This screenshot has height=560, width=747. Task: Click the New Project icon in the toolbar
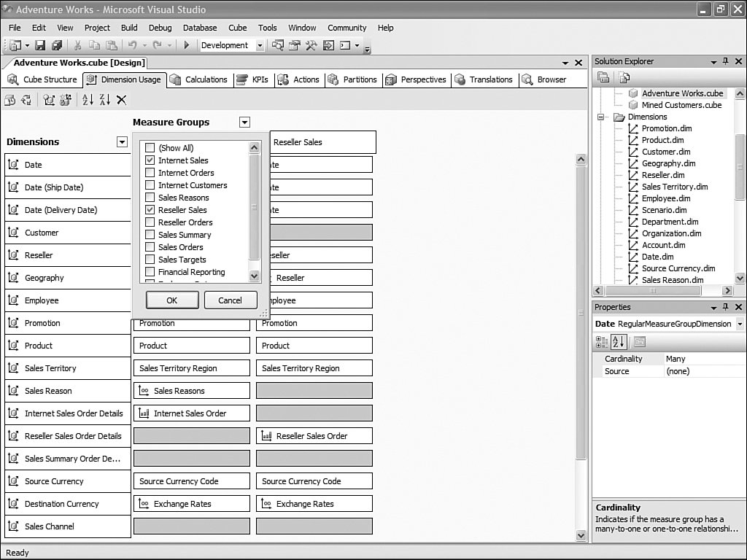pos(15,45)
